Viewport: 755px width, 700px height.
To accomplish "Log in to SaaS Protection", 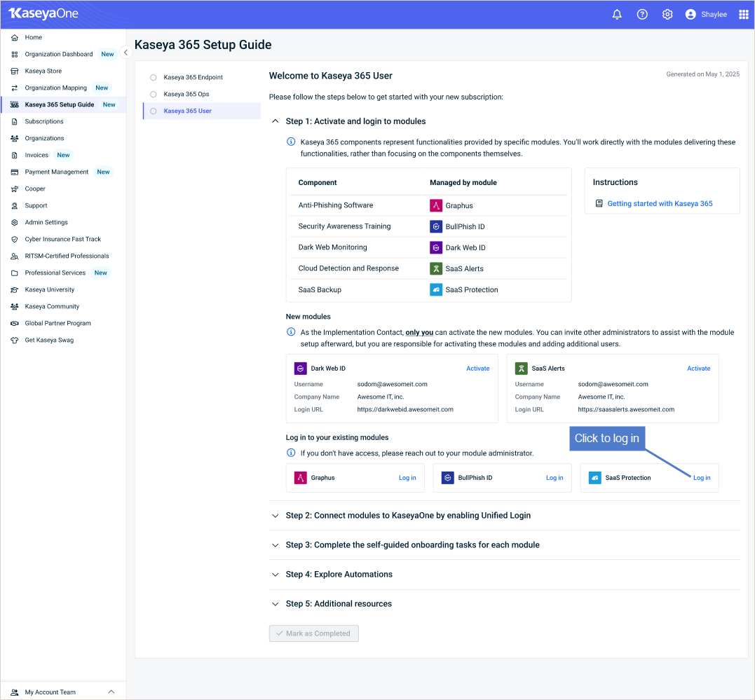I will tap(702, 478).
